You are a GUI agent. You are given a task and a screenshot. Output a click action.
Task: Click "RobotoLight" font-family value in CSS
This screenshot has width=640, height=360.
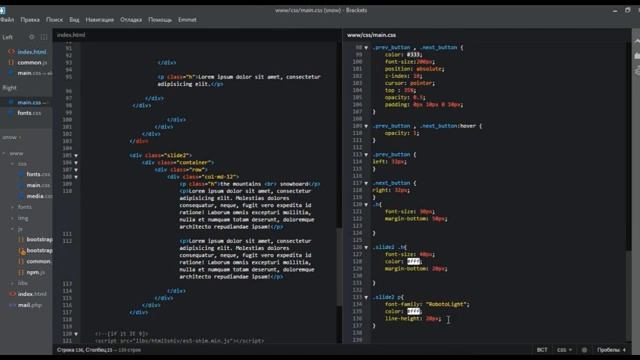click(447, 304)
